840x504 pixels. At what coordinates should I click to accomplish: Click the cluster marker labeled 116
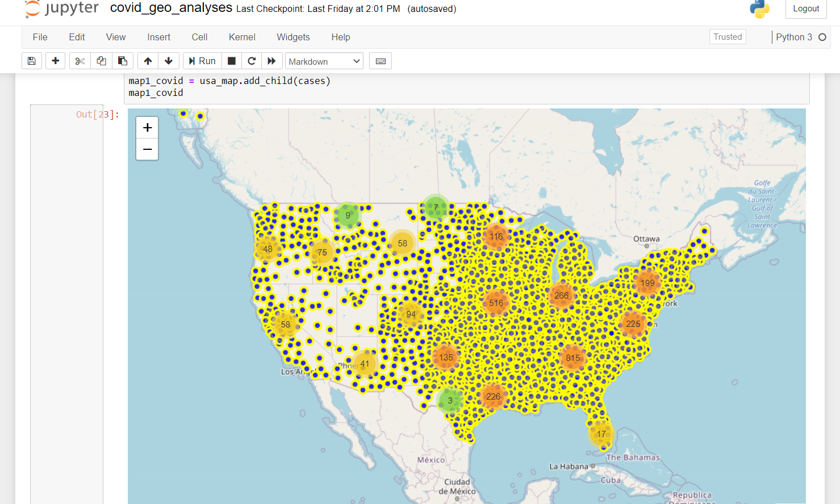496,237
